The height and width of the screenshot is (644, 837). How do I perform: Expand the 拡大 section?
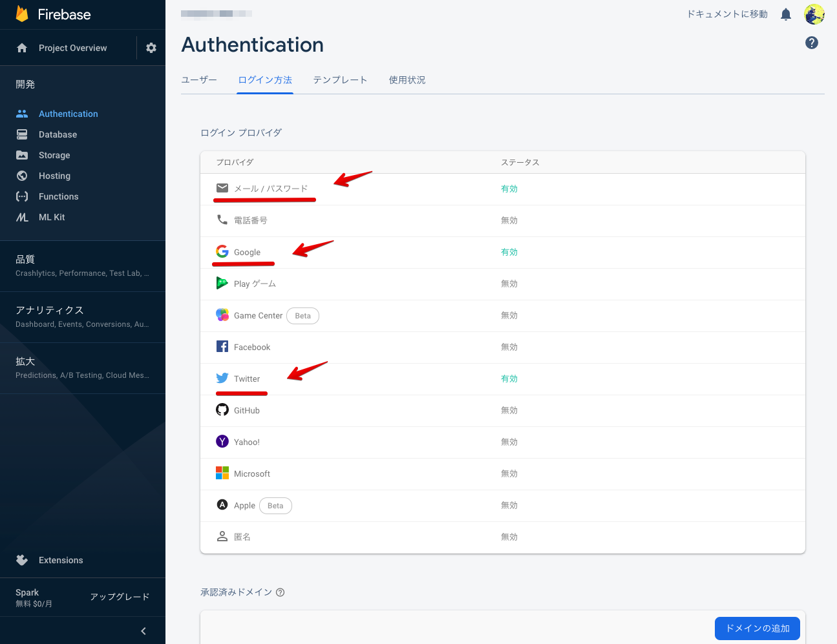(83, 368)
